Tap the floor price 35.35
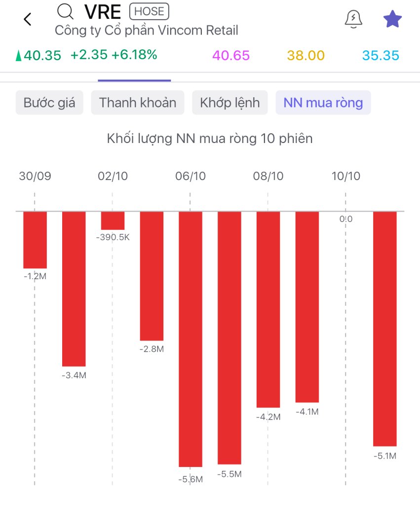 tap(381, 55)
